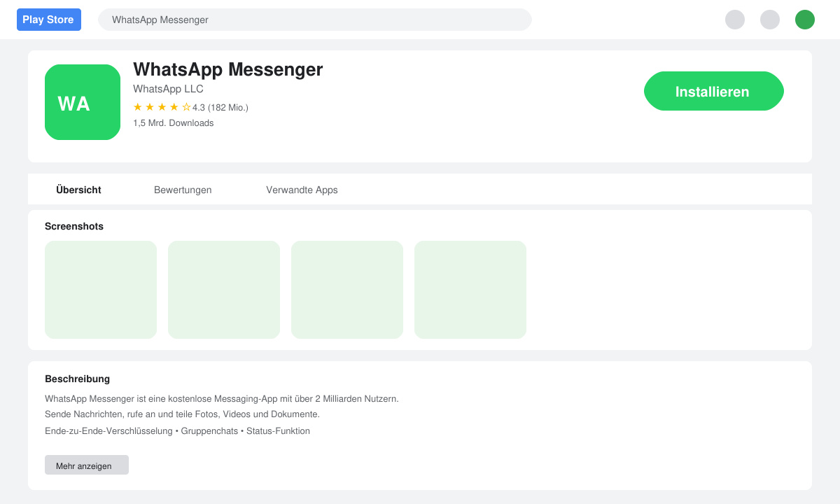The height and width of the screenshot is (504, 840).
Task: Open the WhatsApp LLC developer link
Action: coord(168,89)
